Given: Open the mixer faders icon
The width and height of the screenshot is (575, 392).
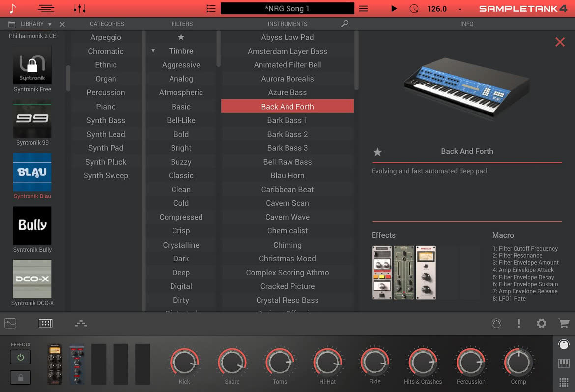Looking at the screenshot, I should coord(79,8).
